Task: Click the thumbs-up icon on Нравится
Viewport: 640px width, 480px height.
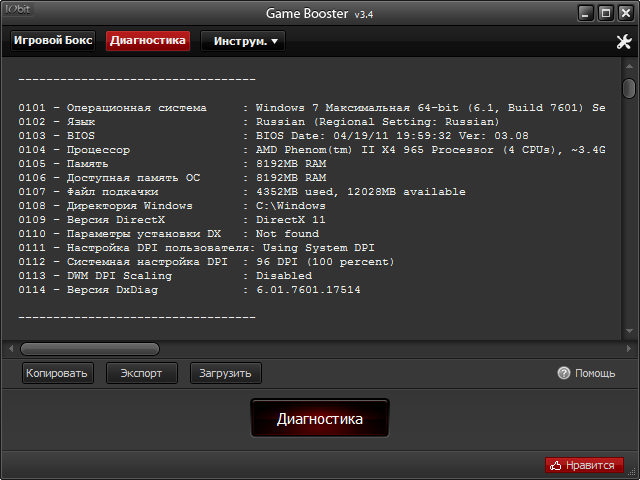Action: coord(556,465)
